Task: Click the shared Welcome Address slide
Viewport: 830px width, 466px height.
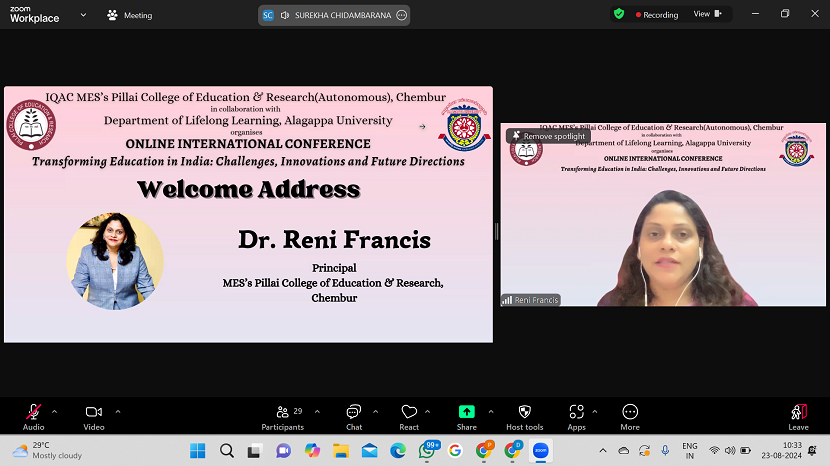Action: [248, 214]
